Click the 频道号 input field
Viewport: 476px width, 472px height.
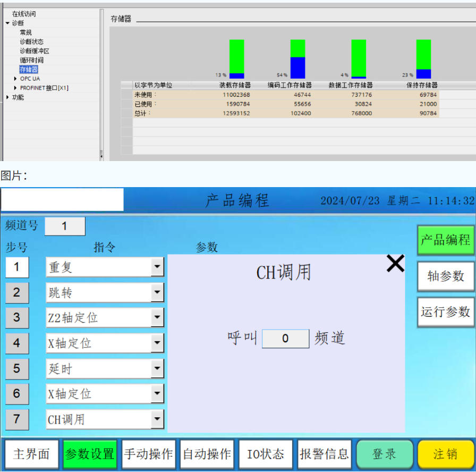click(65, 226)
